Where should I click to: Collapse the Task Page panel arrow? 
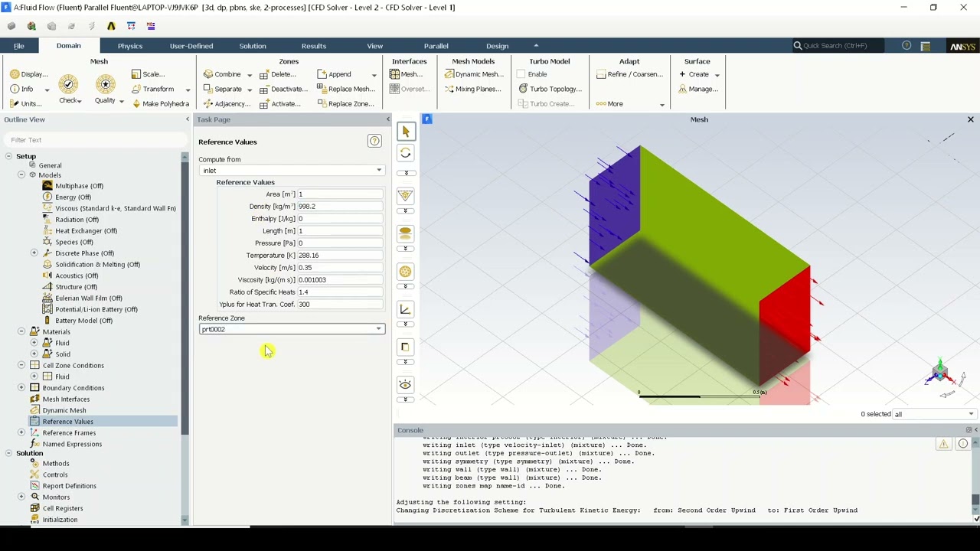pos(387,119)
